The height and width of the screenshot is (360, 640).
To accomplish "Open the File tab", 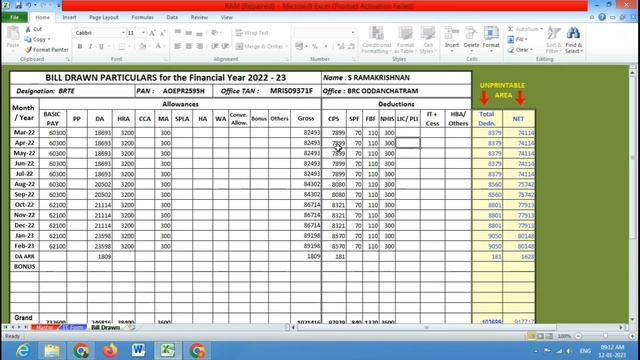I will click(x=15, y=17).
